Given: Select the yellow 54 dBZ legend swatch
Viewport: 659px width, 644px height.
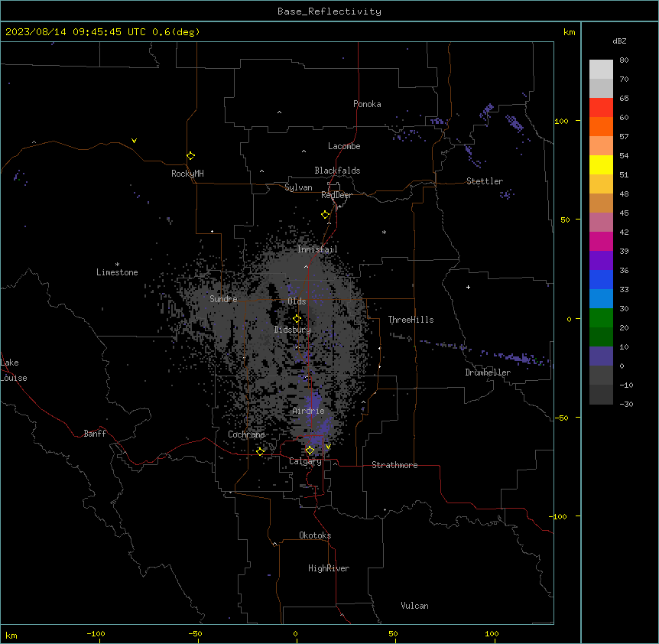Looking at the screenshot, I should 601,164.
